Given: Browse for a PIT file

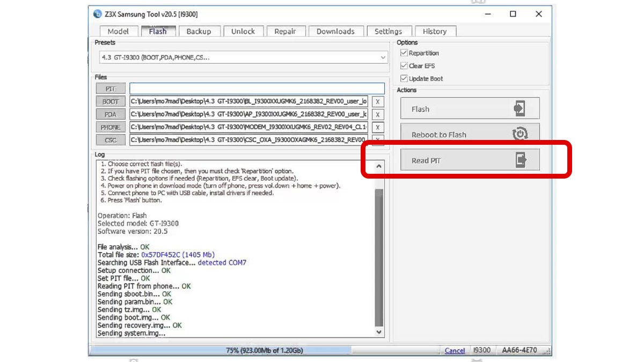Looking at the screenshot, I should pyautogui.click(x=111, y=88).
